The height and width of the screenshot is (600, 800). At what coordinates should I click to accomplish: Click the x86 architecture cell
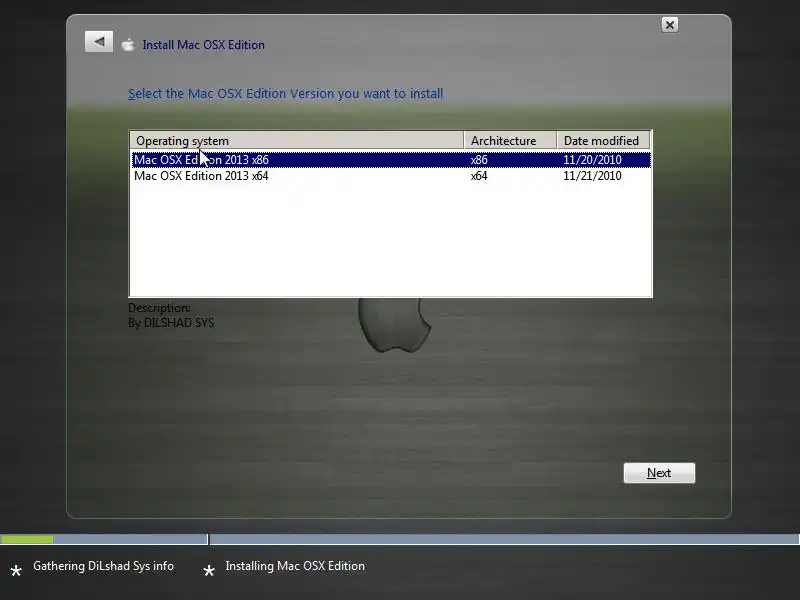coord(479,160)
